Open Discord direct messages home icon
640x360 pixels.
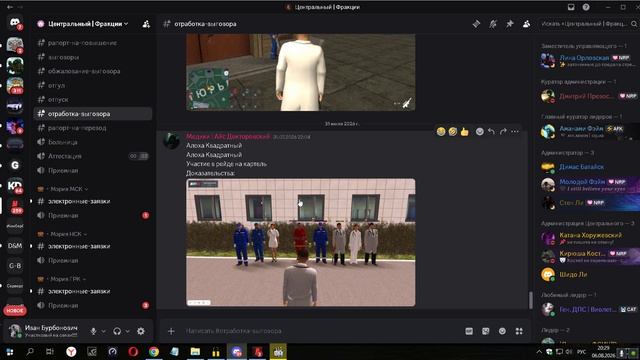click(15, 22)
